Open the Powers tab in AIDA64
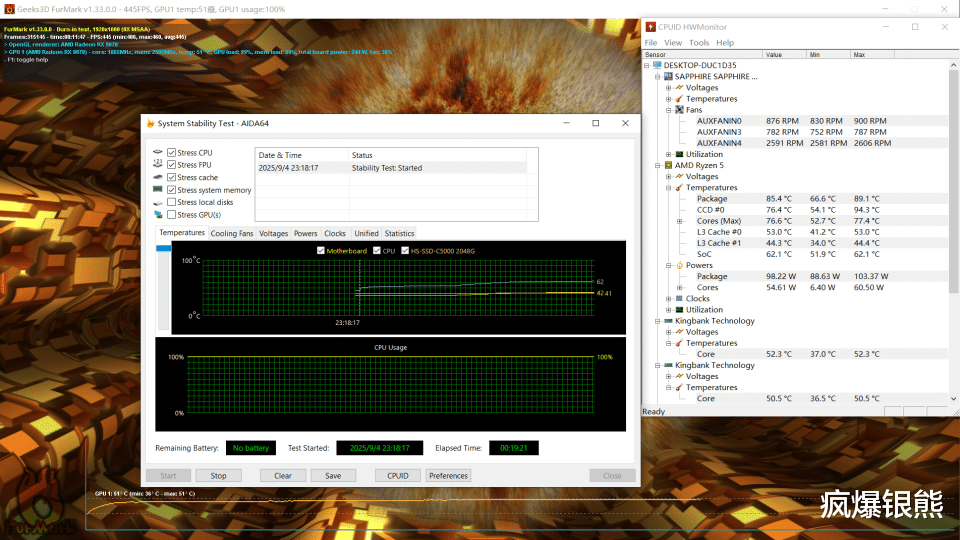 pos(306,233)
